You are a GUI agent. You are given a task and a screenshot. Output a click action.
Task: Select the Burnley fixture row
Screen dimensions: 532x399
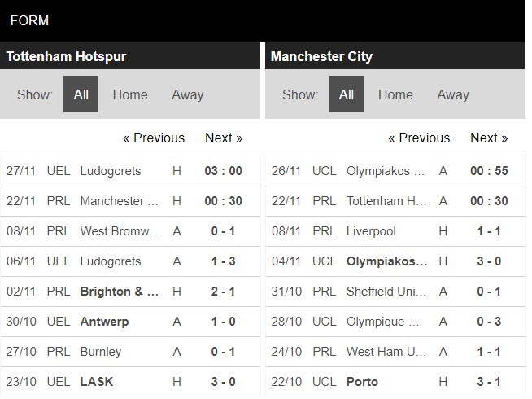[101, 352]
